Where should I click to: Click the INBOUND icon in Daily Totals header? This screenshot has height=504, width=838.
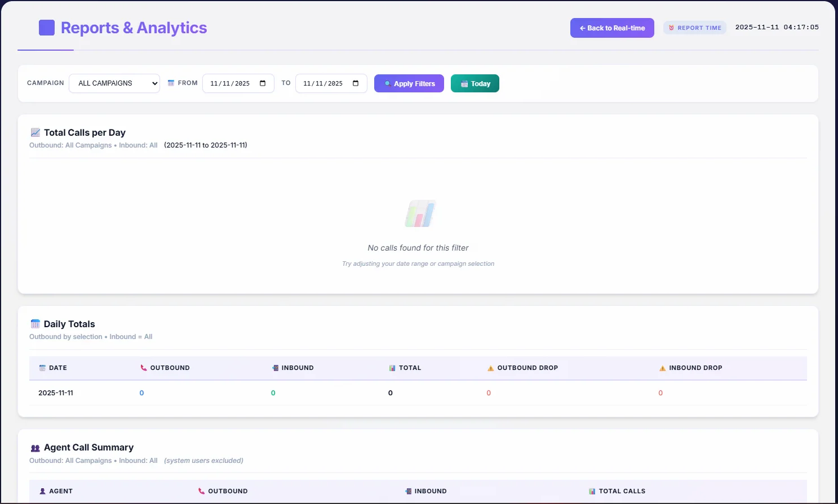pos(275,368)
